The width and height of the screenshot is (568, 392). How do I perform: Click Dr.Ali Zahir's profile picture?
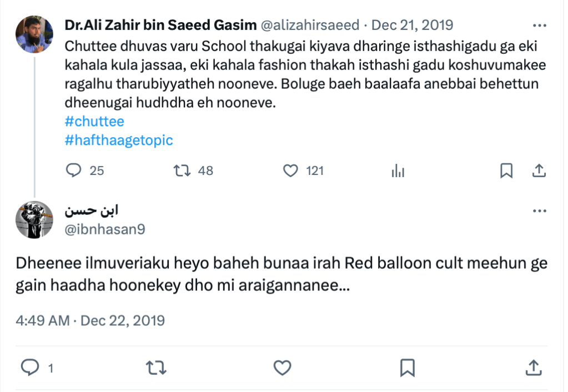pyautogui.click(x=34, y=34)
